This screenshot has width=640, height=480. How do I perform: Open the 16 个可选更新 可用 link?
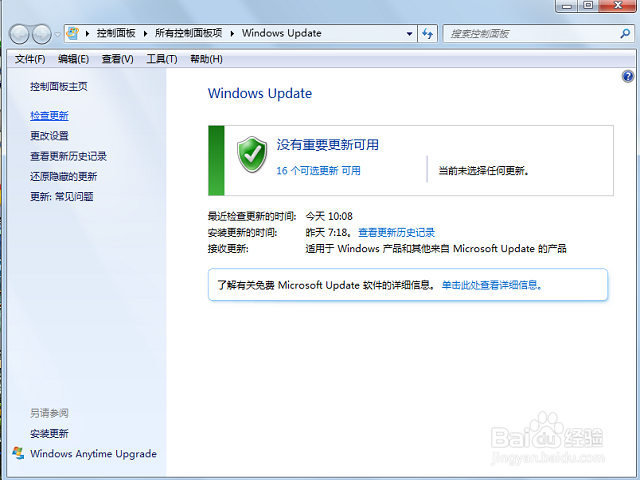coord(318,171)
